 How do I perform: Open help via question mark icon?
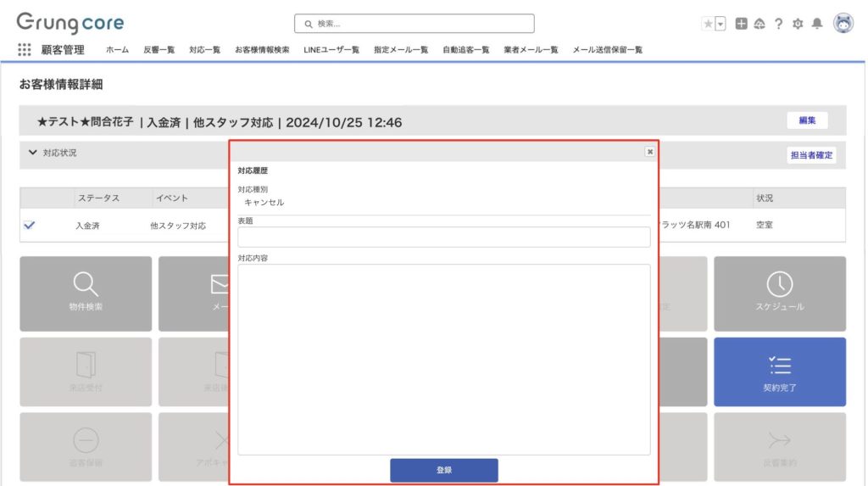[778, 24]
